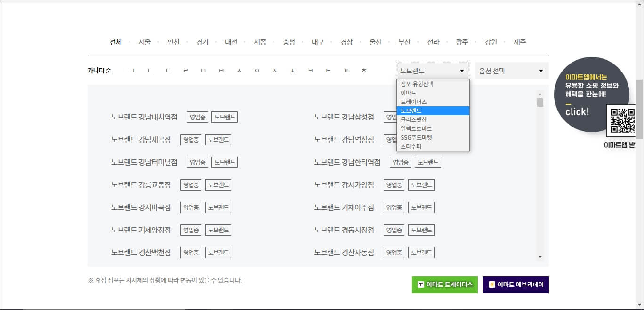The image size is (644, 310).
Task: Choose highlighted 노브랜드 dropdown option
Action: click(433, 111)
